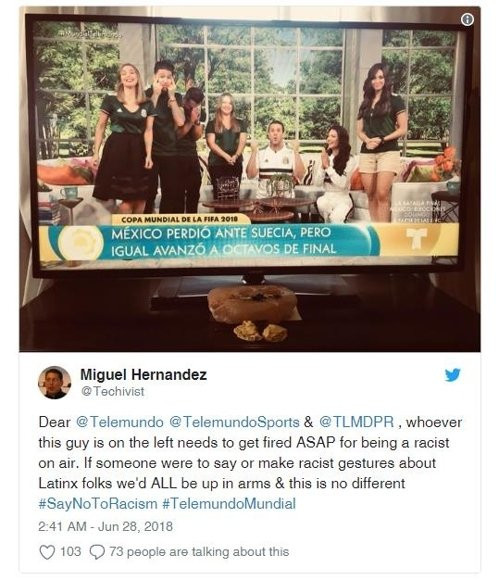Like the tweet with heart icon
Image resolution: width=499 pixels, height=580 pixels.
point(47,552)
